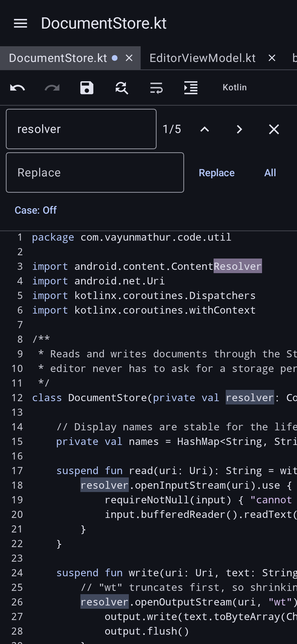
Task: Toggle word wrap in the toolbar
Action: tap(156, 88)
